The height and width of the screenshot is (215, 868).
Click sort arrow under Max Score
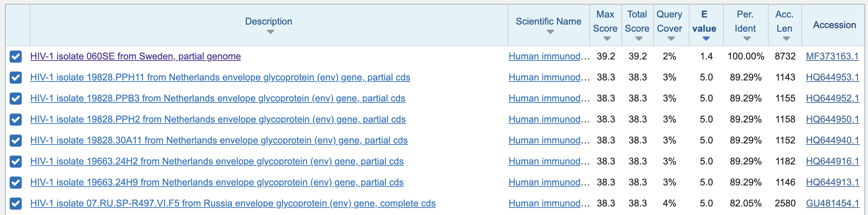(607, 39)
